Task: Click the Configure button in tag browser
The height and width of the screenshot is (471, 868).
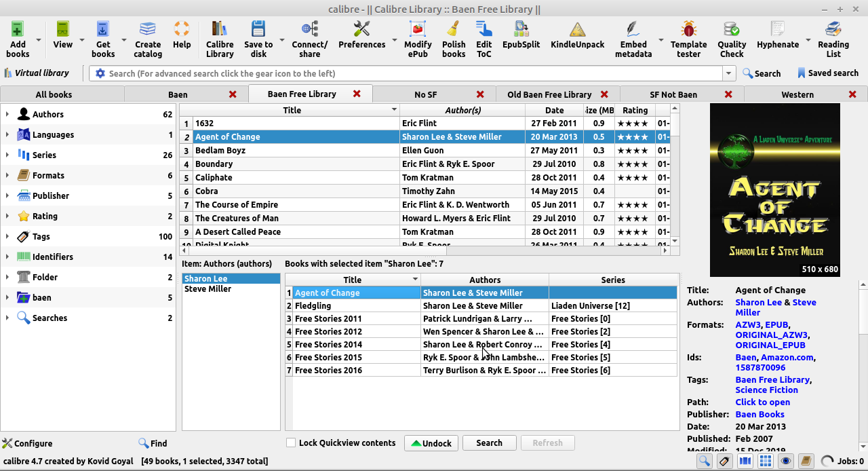Action: pyautogui.click(x=27, y=443)
